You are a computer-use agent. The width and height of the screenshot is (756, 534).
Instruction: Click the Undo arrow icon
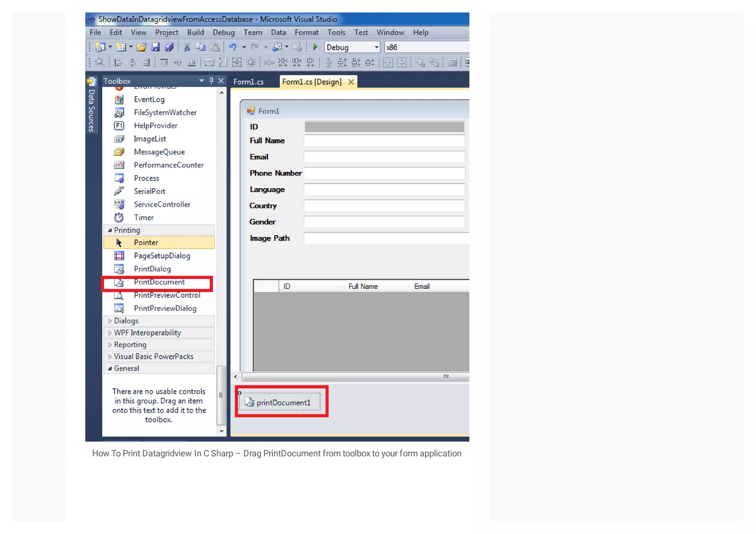pos(233,47)
